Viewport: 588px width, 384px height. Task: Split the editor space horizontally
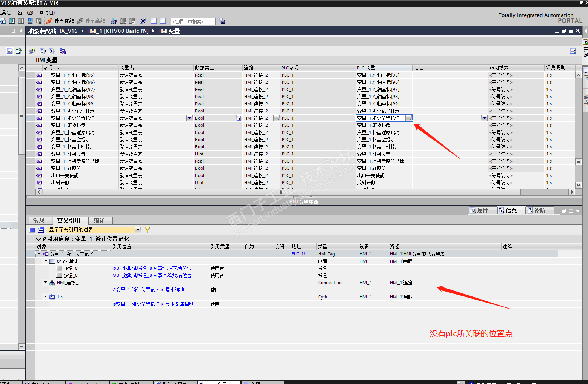coord(154,21)
